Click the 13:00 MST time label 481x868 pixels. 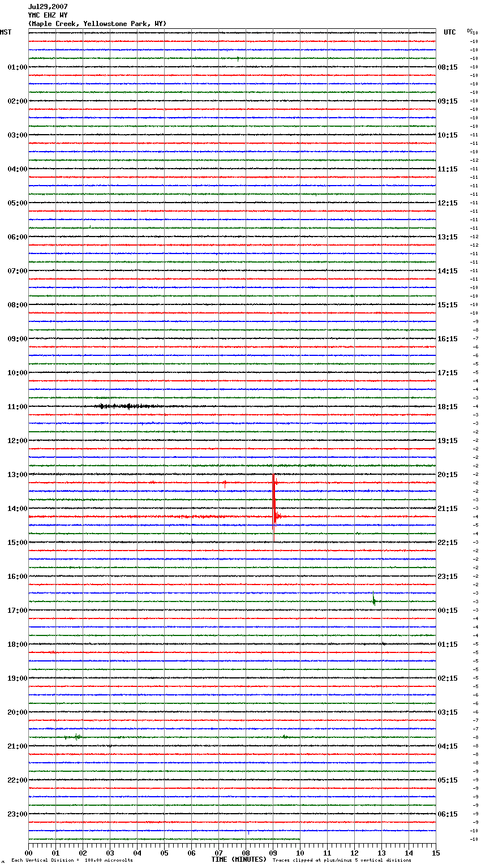[x=18, y=475]
